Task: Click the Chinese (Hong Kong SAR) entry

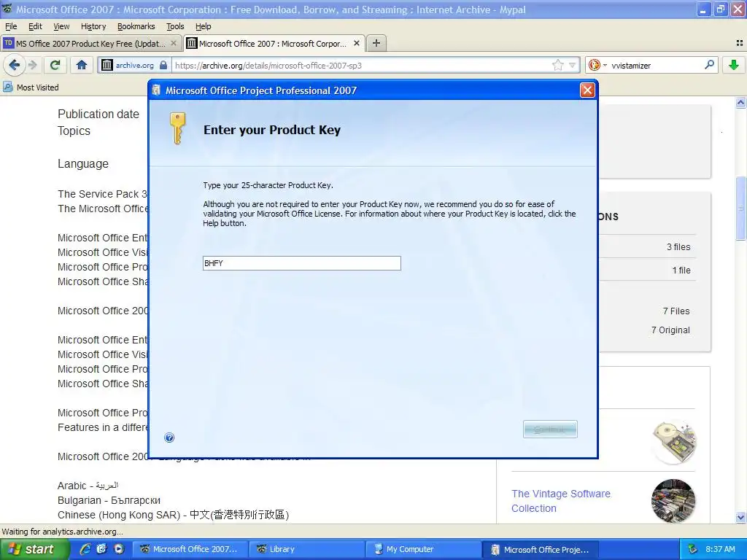Action: pyautogui.click(x=173, y=515)
